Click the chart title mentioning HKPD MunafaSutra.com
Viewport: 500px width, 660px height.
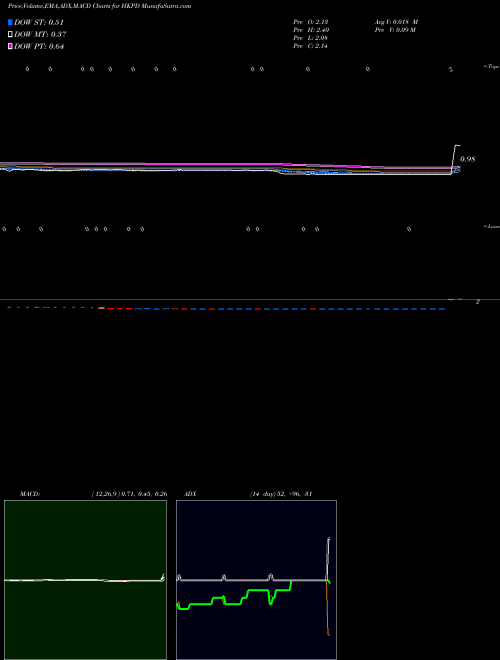[99, 6]
